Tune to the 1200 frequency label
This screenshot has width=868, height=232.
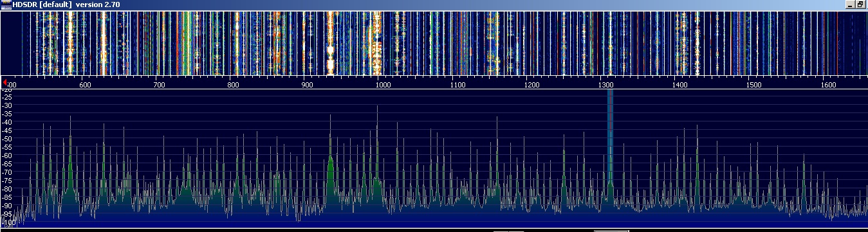531,84
